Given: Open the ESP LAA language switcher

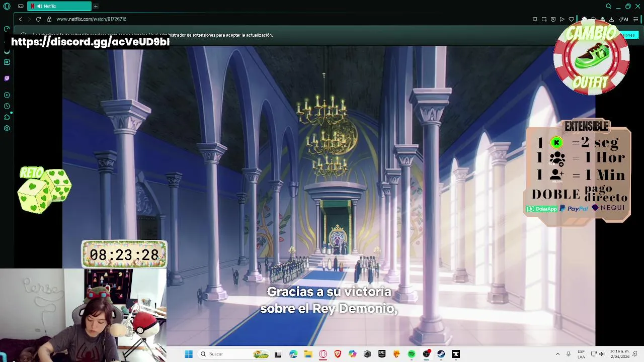Looking at the screenshot, I should (581, 354).
